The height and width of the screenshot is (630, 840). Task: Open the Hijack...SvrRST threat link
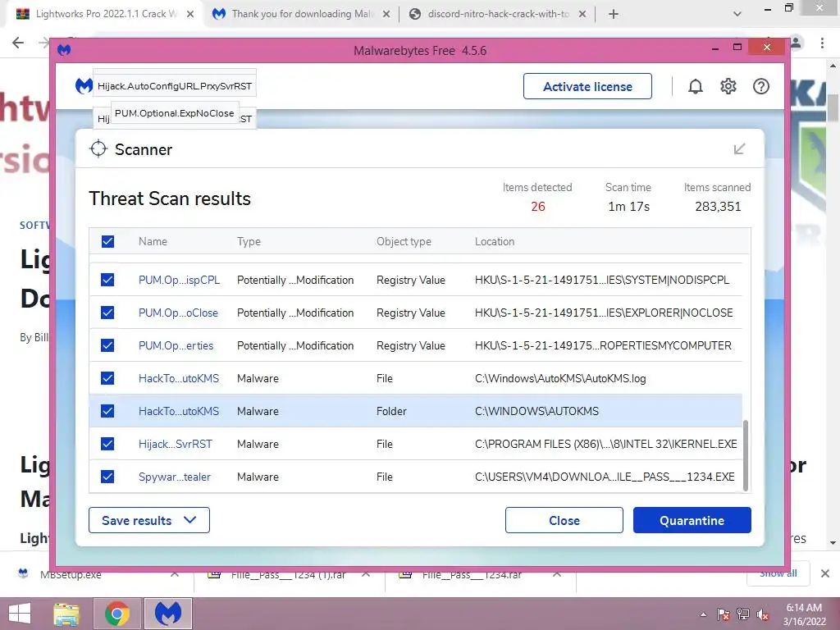tap(176, 444)
